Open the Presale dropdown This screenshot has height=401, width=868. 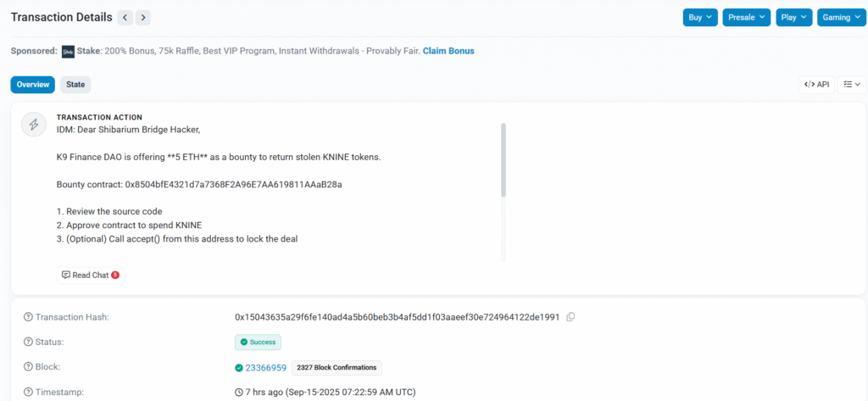click(x=747, y=18)
